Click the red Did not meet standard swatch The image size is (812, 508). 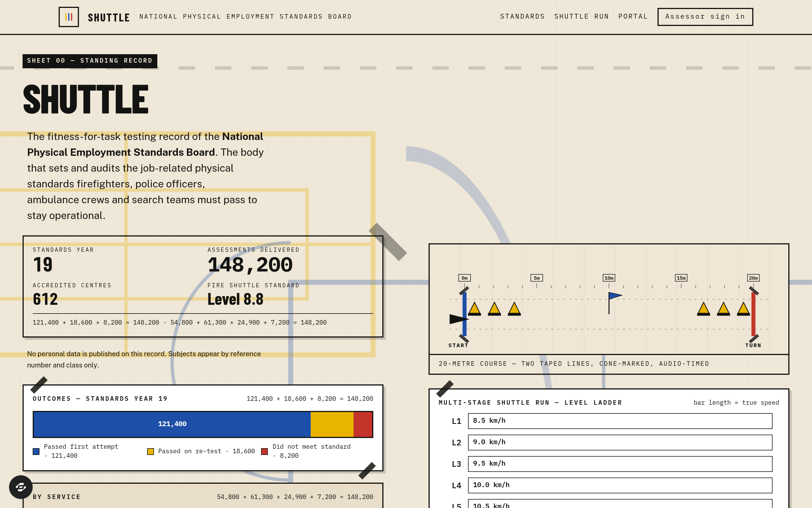[264, 451]
